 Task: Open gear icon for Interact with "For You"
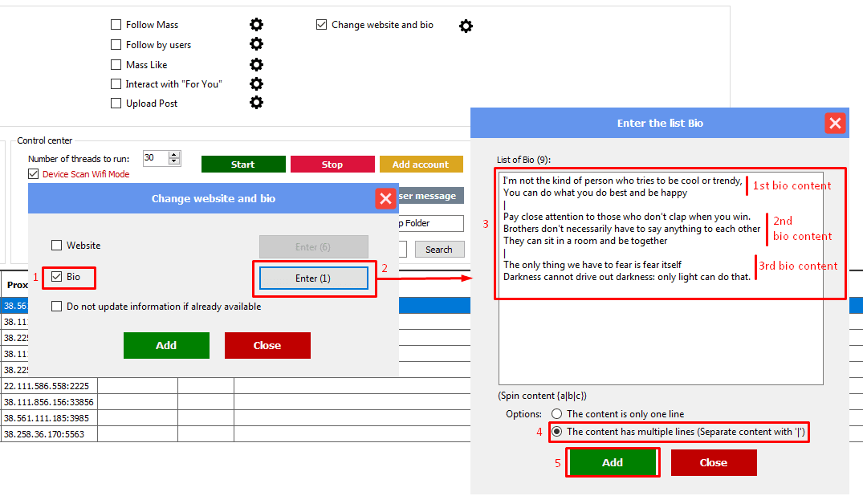click(256, 83)
